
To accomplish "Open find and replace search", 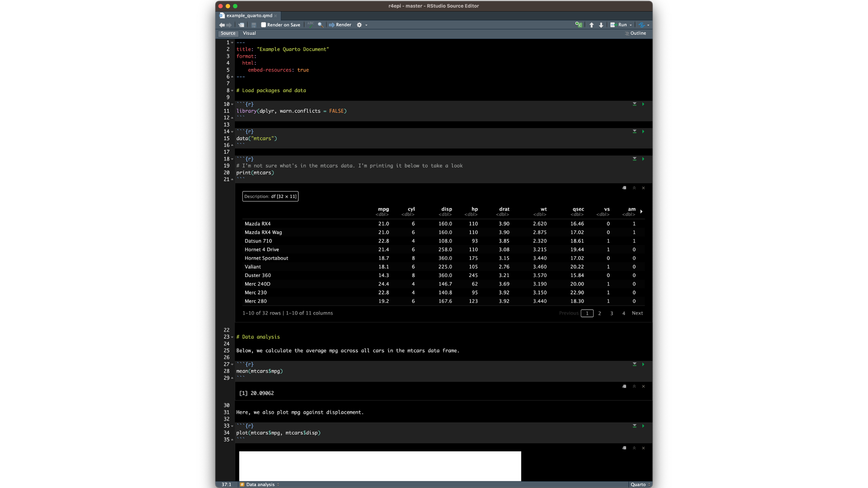I will click(x=320, y=25).
